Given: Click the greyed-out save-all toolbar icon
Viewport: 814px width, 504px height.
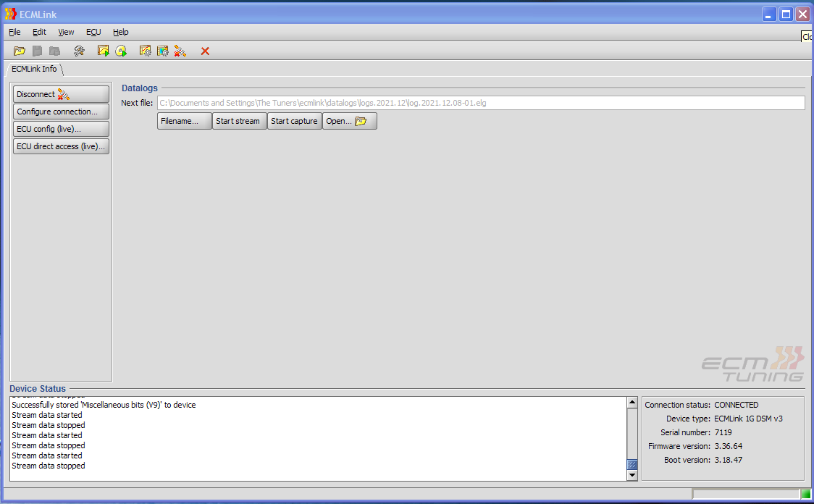Looking at the screenshot, I should click(x=54, y=51).
